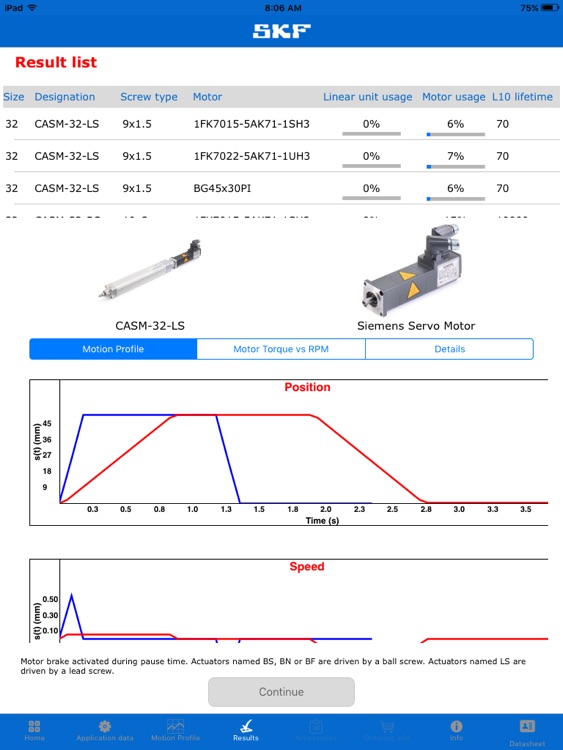Sort by Motor column header
The image size is (563, 750).
pyautogui.click(x=207, y=97)
